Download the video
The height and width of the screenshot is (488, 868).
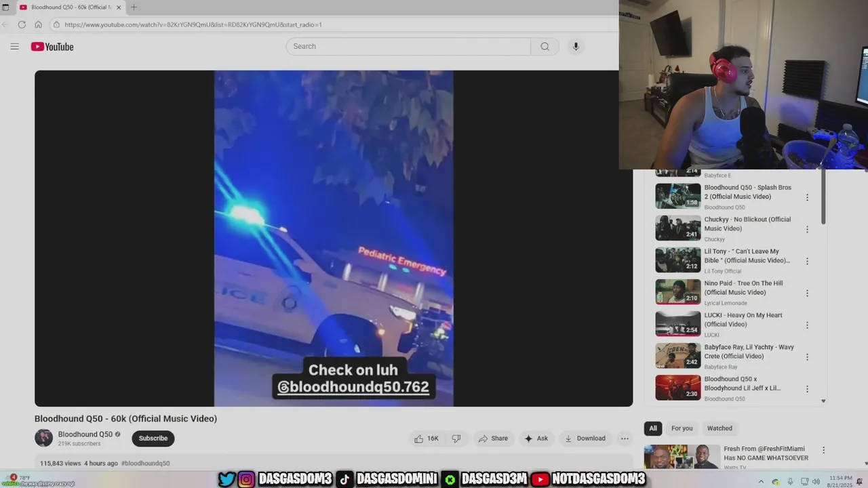[585, 439]
